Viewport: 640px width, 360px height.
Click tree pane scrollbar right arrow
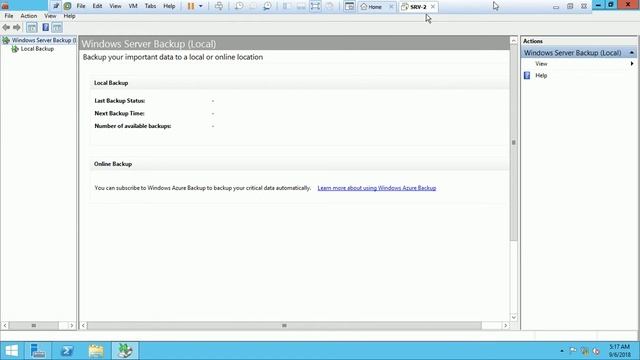(x=72, y=325)
